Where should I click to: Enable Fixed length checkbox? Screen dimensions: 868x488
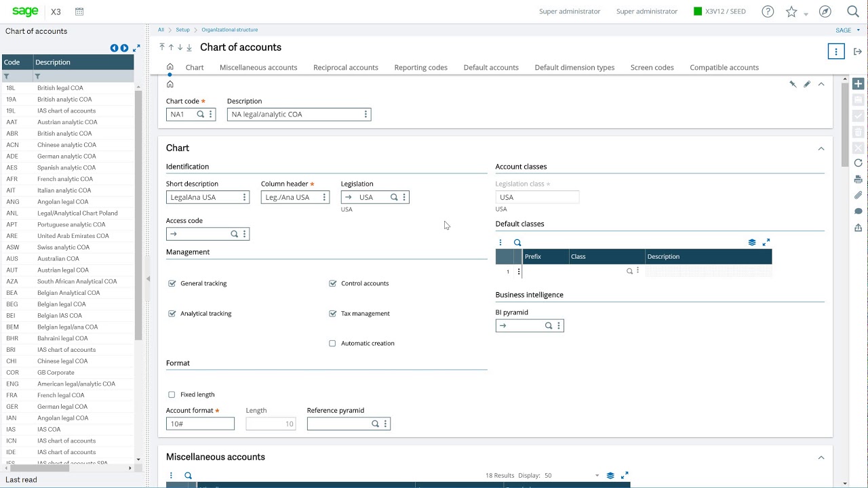pos(172,394)
